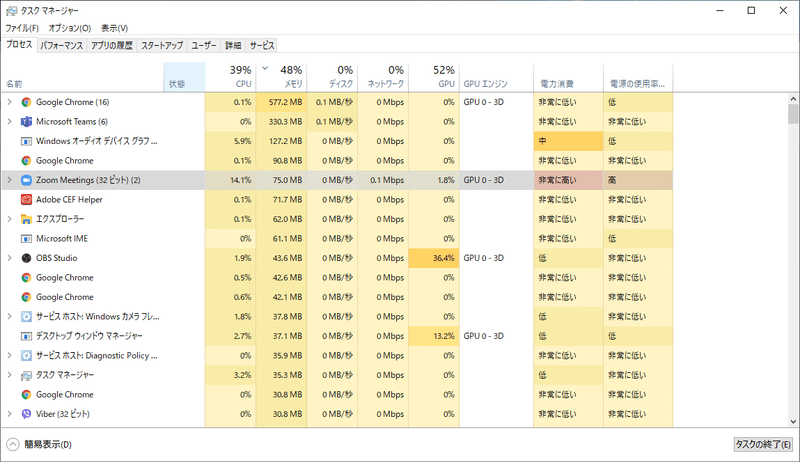Sort by the 電力消費 column header
This screenshot has width=800, height=462.
pyautogui.click(x=568, y=76)
